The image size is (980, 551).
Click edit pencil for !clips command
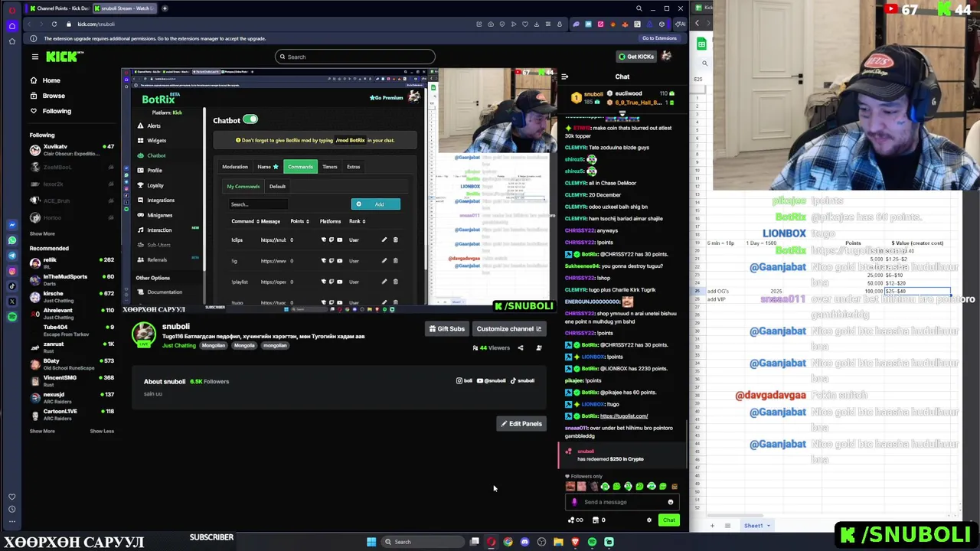pyautogui.click(x=384, y=240)
